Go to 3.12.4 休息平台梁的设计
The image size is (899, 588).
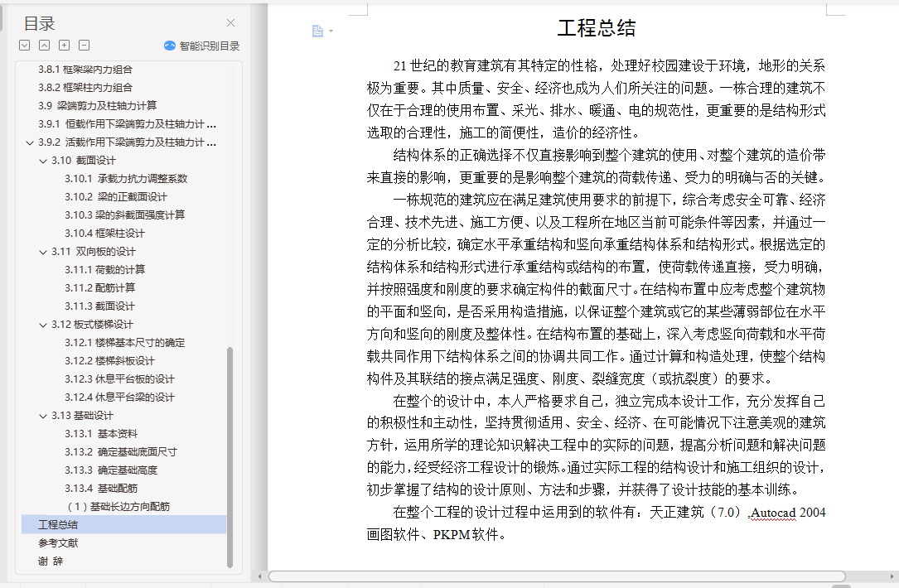120,398
